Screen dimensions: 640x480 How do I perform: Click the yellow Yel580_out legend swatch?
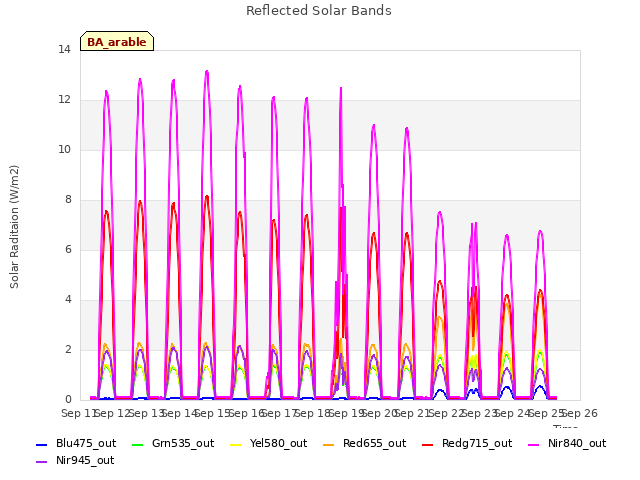tap(236, 444)
